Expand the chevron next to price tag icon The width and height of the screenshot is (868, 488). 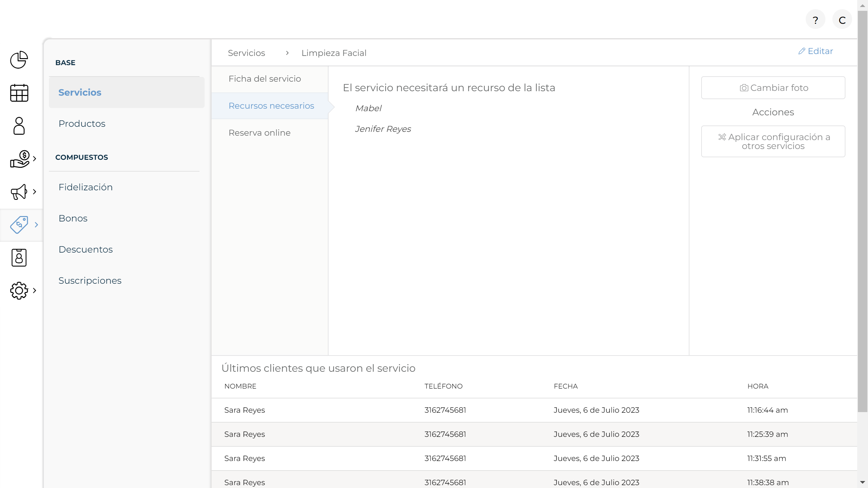coord(37,225)
